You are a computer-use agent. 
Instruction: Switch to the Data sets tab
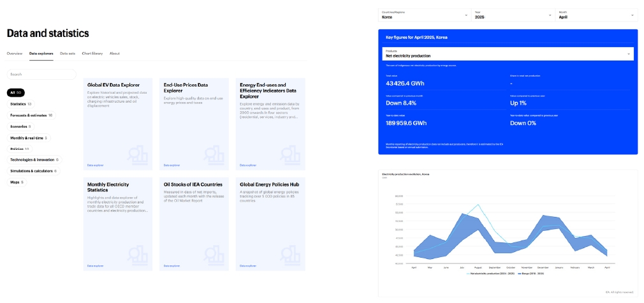pyautogui.click(x=68, y=54)
